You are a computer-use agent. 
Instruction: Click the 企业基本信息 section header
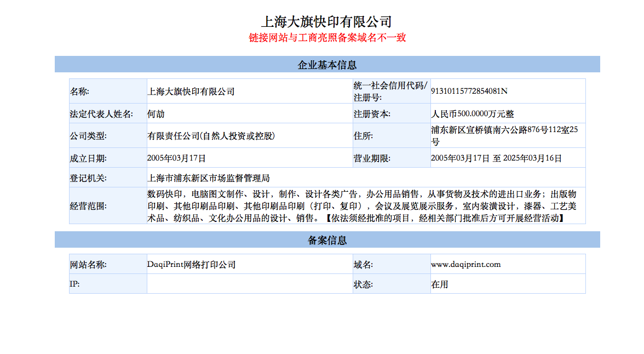point(327,65)
